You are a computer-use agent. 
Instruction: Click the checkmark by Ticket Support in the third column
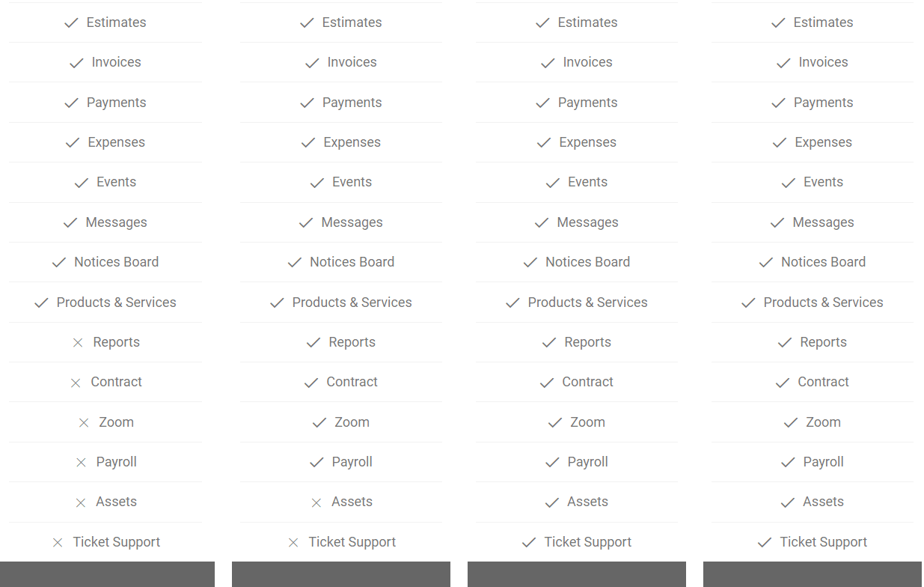(529, 542)
